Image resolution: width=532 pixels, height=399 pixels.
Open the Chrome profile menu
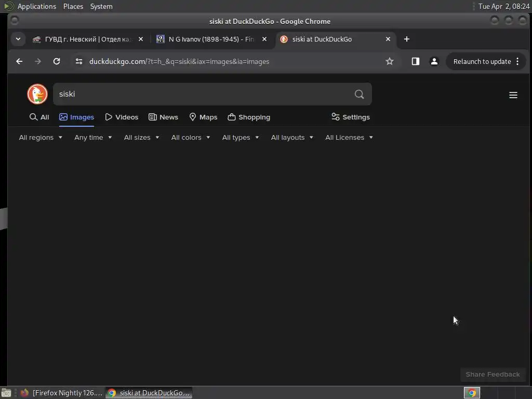434,61
